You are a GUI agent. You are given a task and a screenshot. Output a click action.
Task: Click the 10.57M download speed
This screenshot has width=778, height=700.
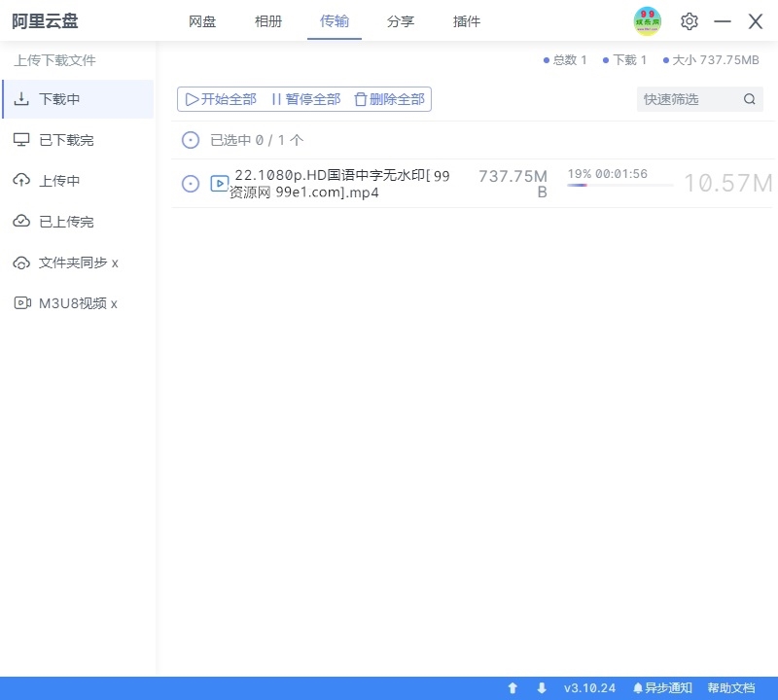[728, 183]
